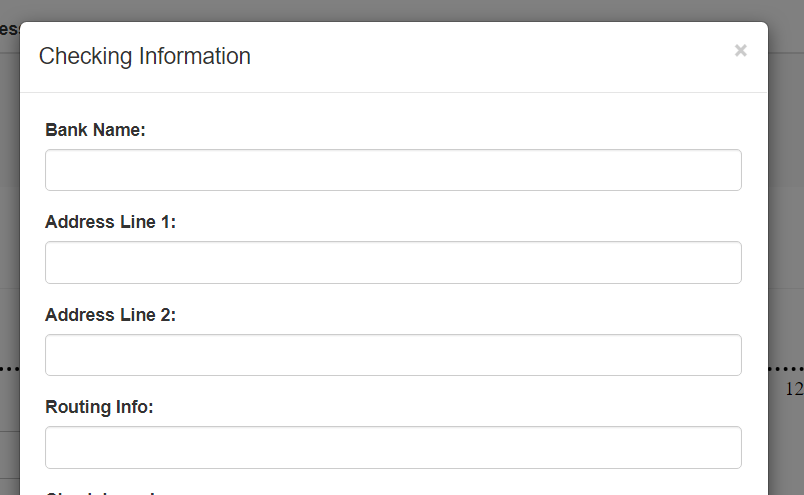
Task: Click the cut-off "es" text behind the overlay
Action: pos(9,29)
